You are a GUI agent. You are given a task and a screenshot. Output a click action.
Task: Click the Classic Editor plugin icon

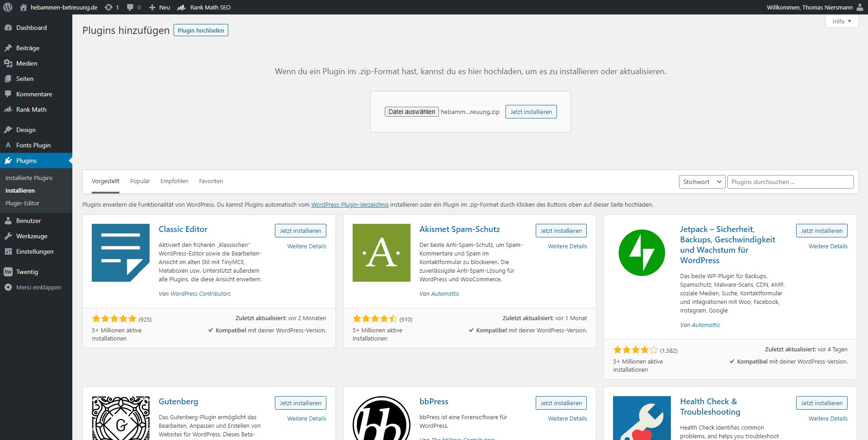click(120, 253)
